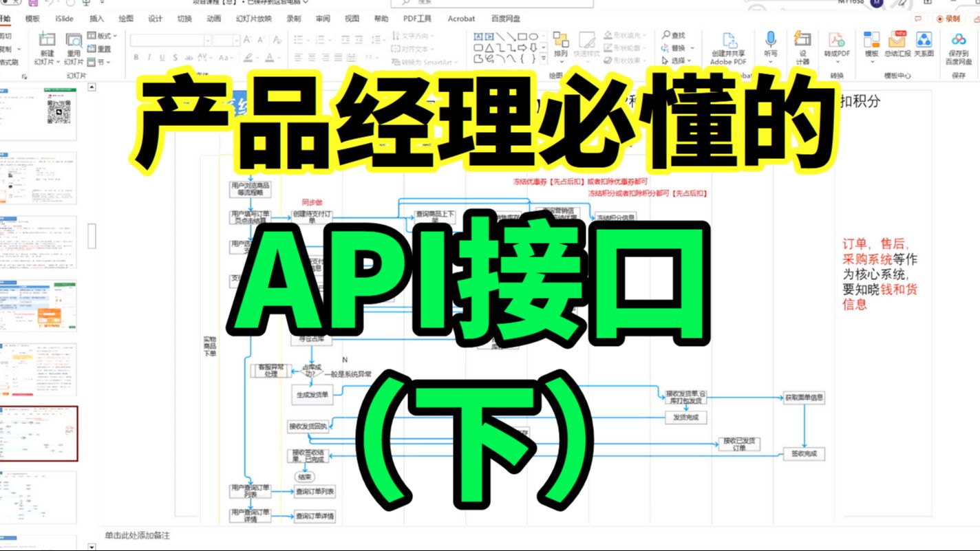Select the red-bordered current slide thumbnail
Viewport: 980px width, 551px height.
coord(39,433)
